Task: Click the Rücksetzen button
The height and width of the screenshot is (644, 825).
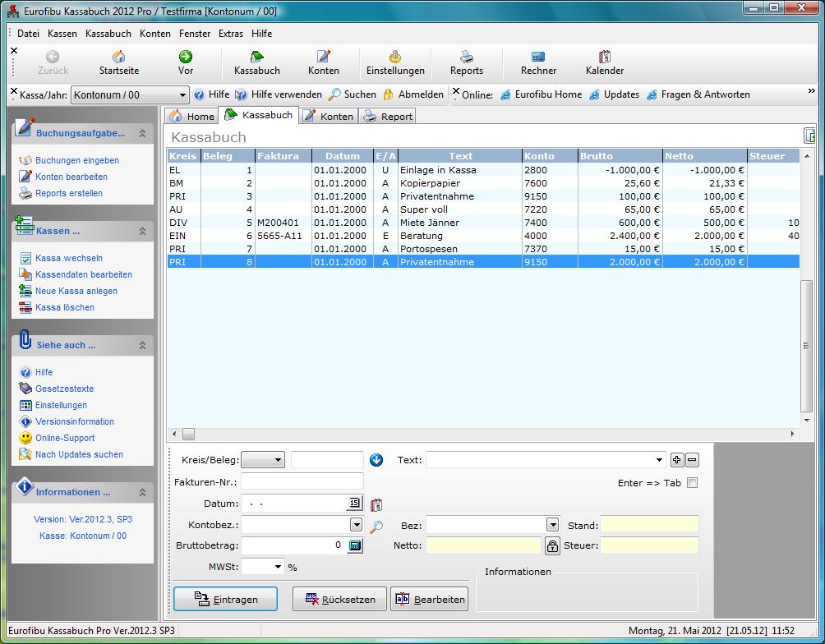Action: point(339,600)
